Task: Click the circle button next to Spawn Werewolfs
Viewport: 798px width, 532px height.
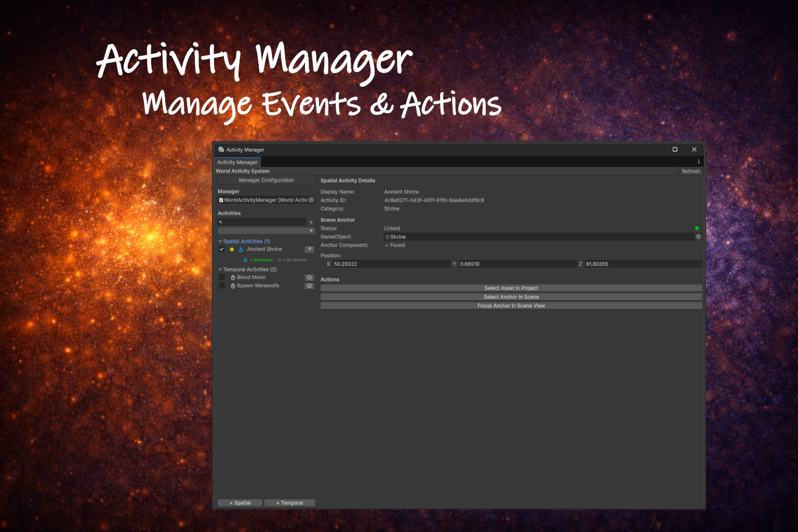Action: [309, 286]
